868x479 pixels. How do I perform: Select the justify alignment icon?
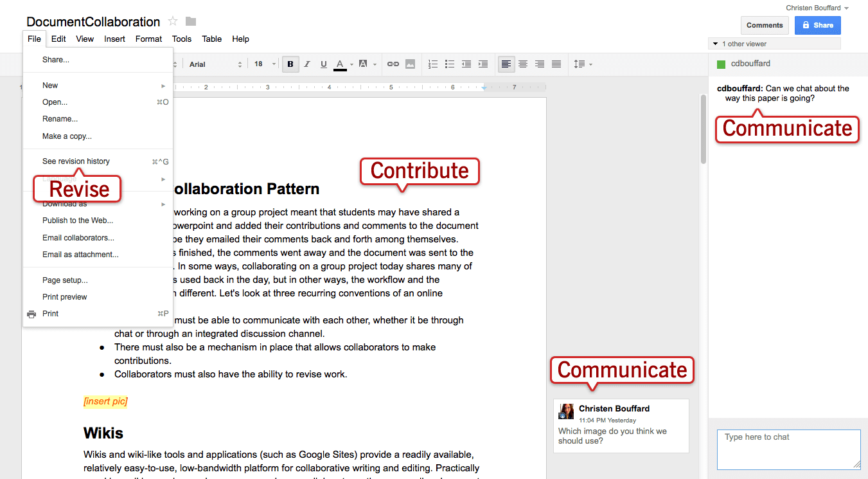(556, 64)
